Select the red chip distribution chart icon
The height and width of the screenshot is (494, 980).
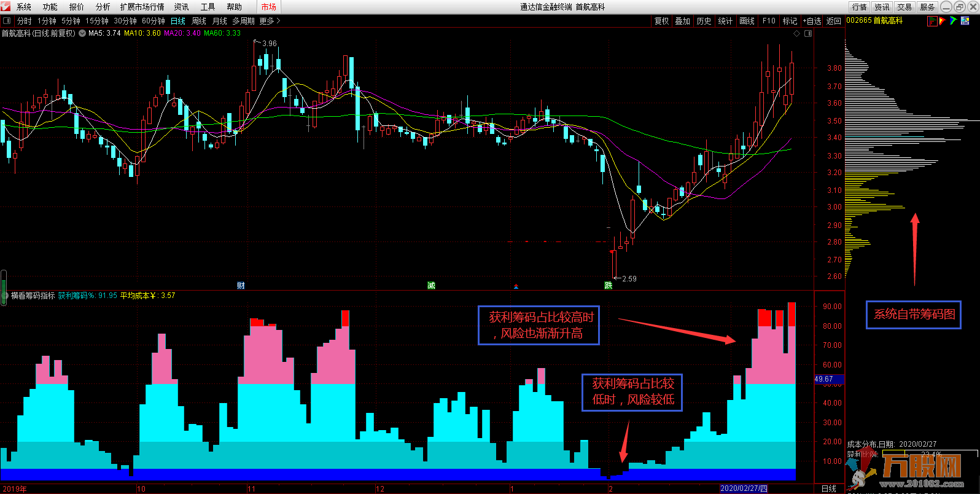click(933, 20)
